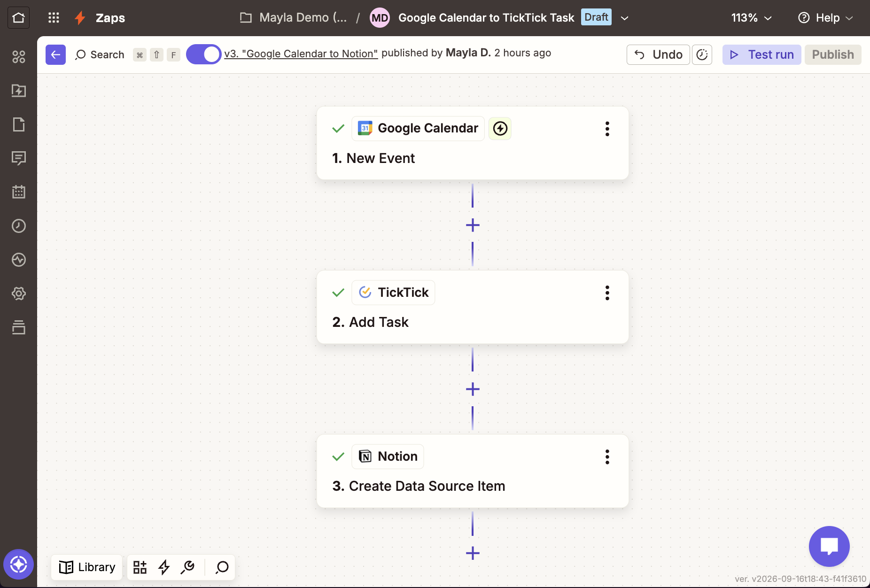
Task: Open the versions stack sidebar icon
Action: point(18,327)
